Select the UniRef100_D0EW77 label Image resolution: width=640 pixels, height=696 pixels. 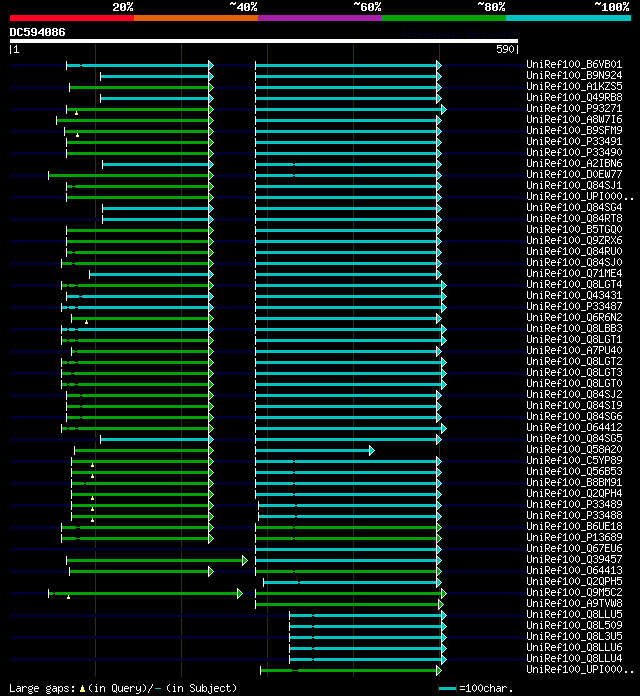tap(574, 174)
